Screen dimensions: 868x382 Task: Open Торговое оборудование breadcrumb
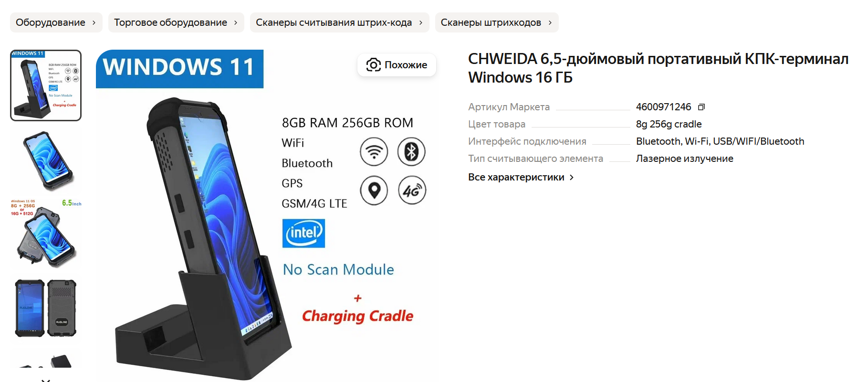tap(176, 22)
